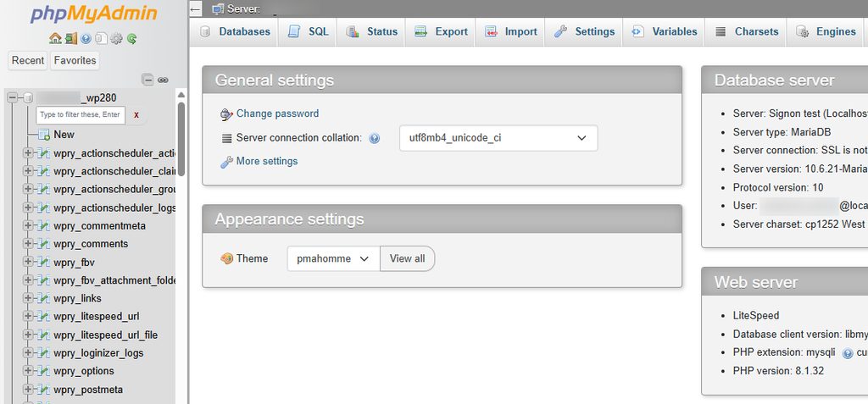Reload navigation panel with green arrow icon

tap(131, 38)
